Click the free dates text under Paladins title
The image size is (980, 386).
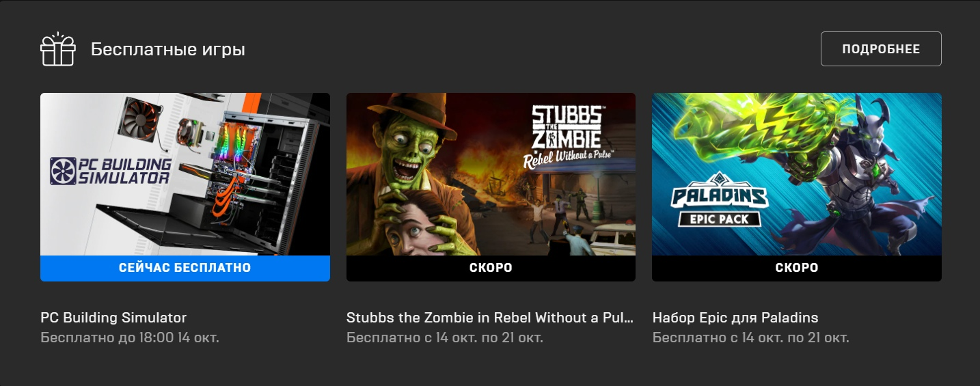click(751, 337)
